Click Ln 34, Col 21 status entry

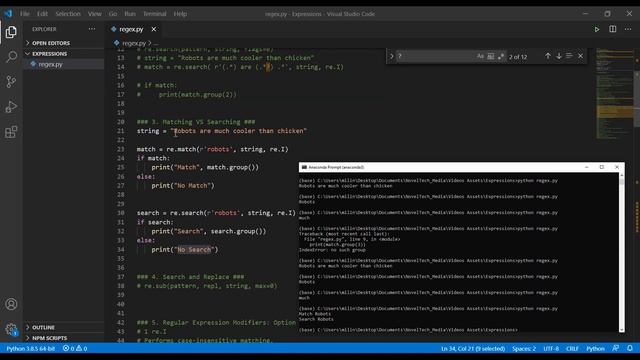[473, 348]
